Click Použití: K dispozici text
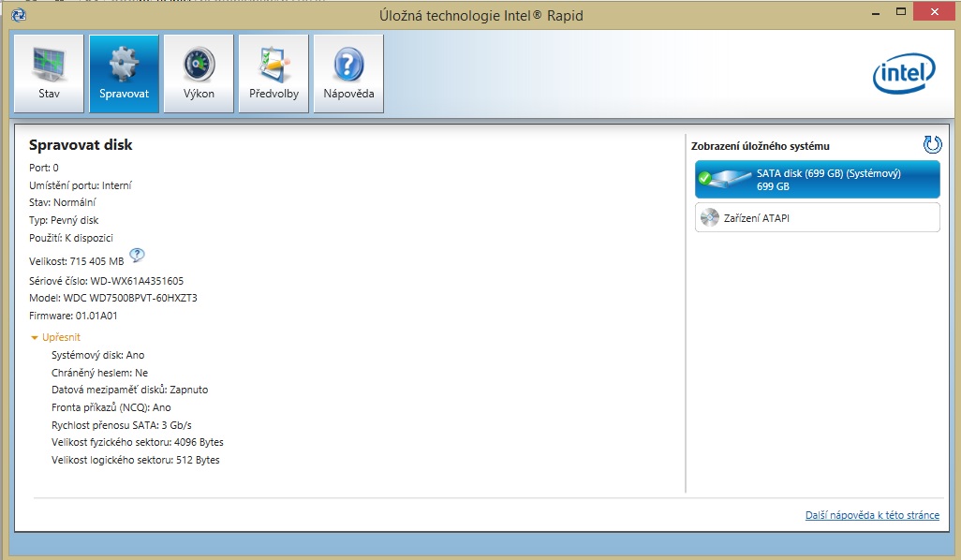This screenshot has width=961, height=560. tap(71, 238)
